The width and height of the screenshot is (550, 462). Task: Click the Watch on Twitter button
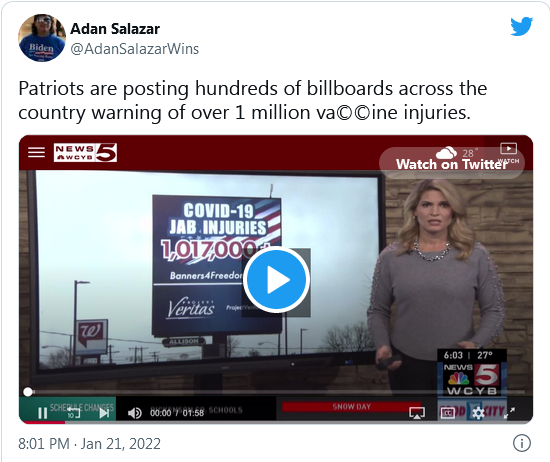[x=451, y=164]
